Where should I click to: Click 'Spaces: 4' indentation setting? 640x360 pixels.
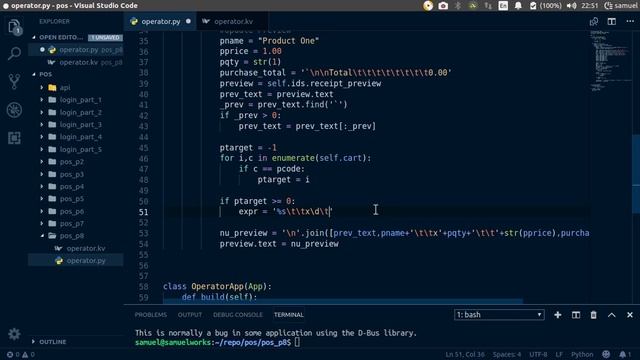click(x=507, y=354)
